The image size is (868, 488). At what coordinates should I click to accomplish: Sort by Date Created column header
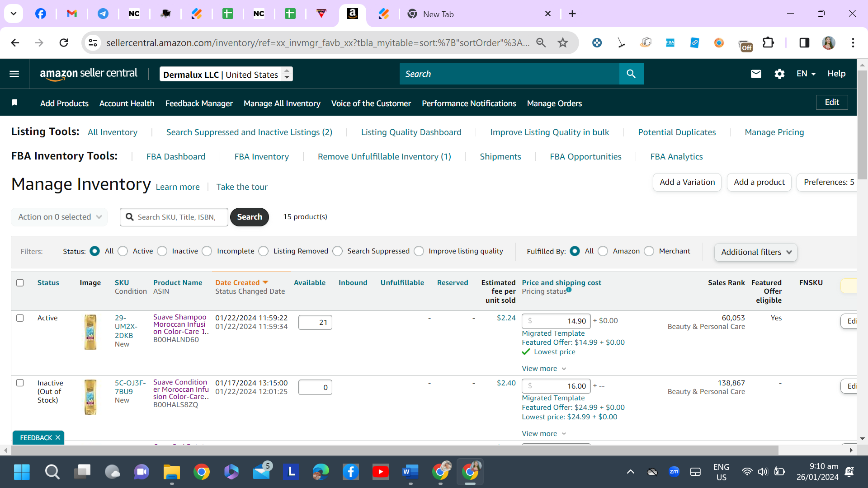(x=241, y=282)
